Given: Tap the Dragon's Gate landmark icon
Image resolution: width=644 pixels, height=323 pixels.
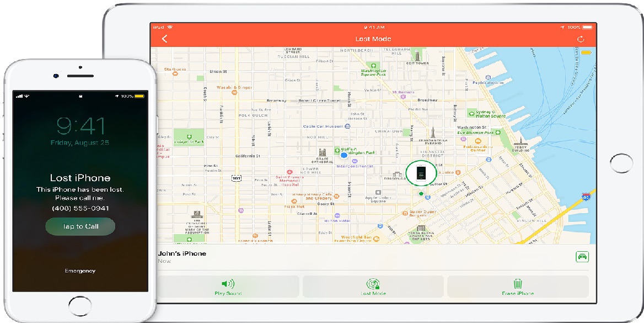Looking at the screenshot, I should click(397, 174).
